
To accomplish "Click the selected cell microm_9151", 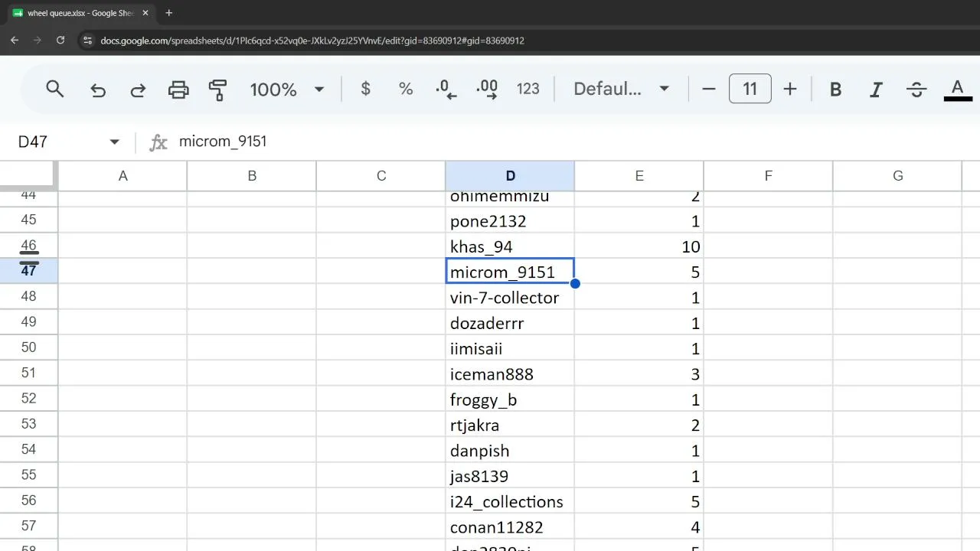I will pyautogui.click(x=510, y=272).
